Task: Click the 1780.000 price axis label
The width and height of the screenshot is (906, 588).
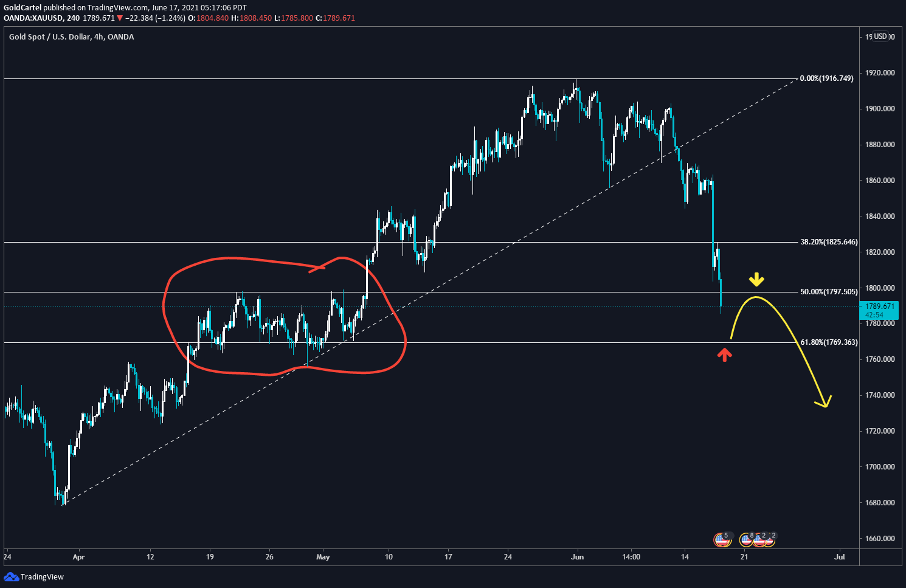Action: tap(880, 323)
